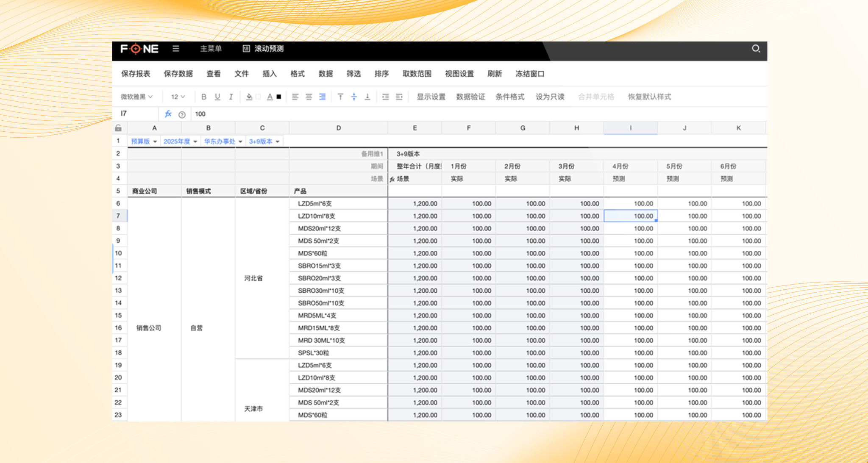Open the search magnifier icon
Viewport: 868px width, 463px height.
pyautogui.click(x=756, y=49)
